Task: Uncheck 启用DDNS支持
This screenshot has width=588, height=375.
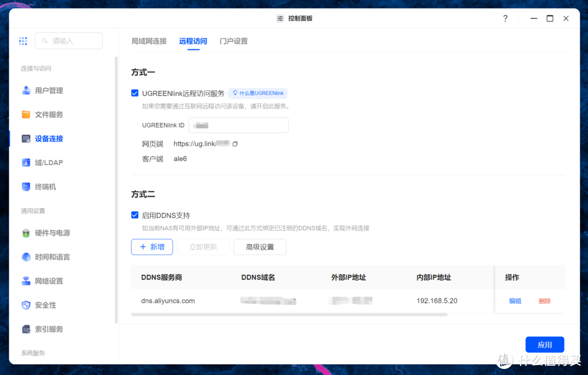Action: pos(134,215)
